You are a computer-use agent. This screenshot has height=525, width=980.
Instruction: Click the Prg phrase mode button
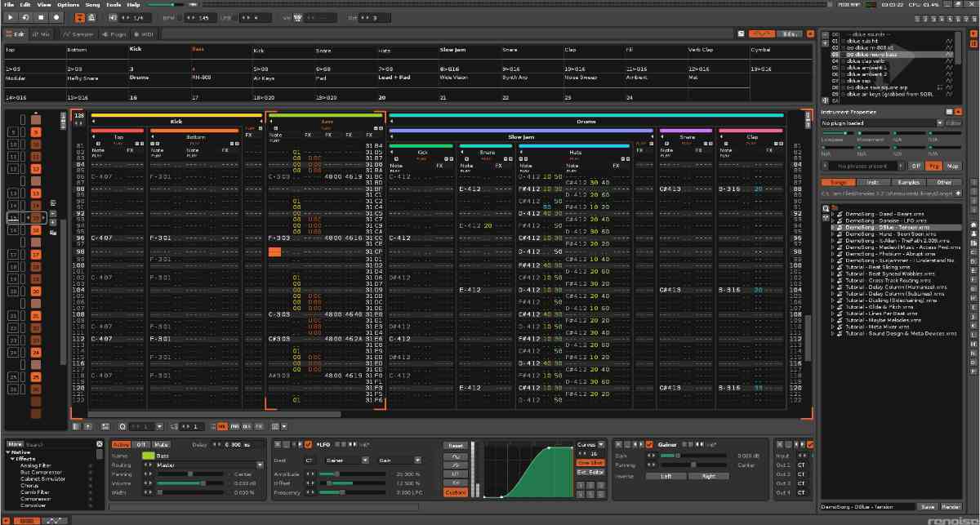933,165
